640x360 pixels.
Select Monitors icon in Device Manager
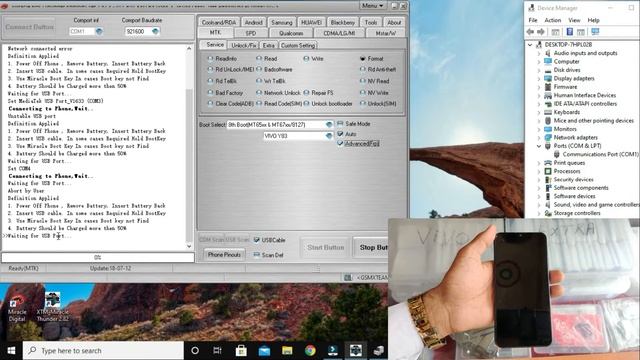pos(548,129)
